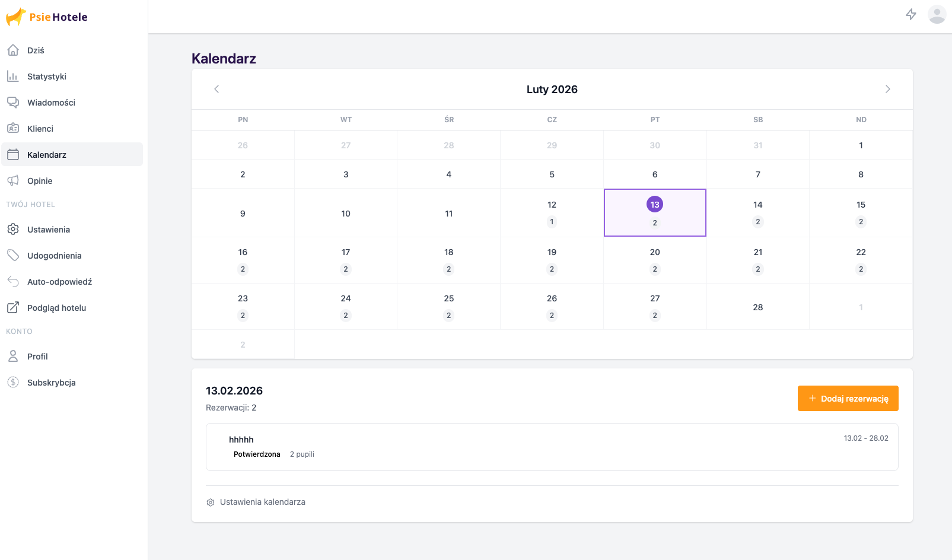Open Ustawienia kalendarza link
The image size is (952, 560).
click(x=262, y=502)
